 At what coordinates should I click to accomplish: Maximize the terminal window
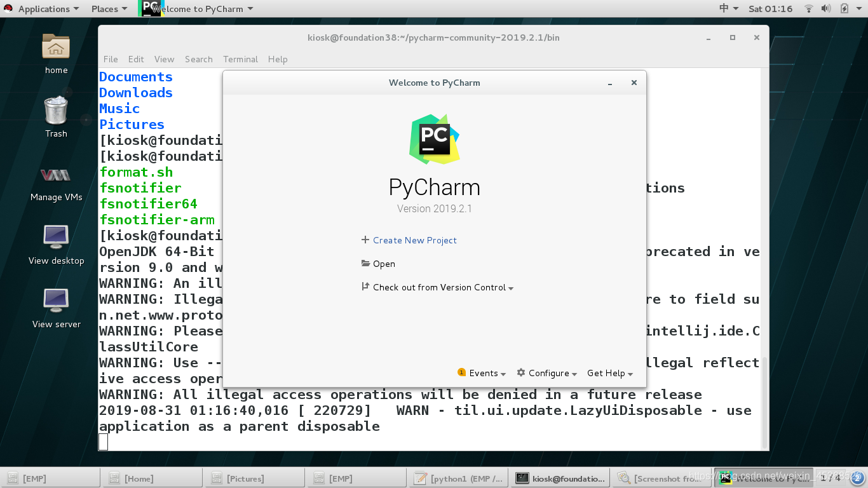point(733,37)
